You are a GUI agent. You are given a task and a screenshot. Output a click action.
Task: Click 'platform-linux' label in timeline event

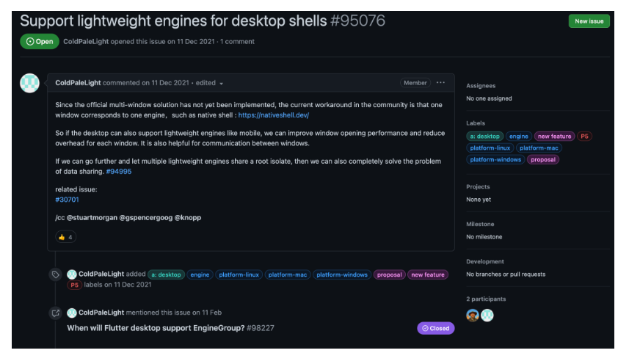coord(239,274)
